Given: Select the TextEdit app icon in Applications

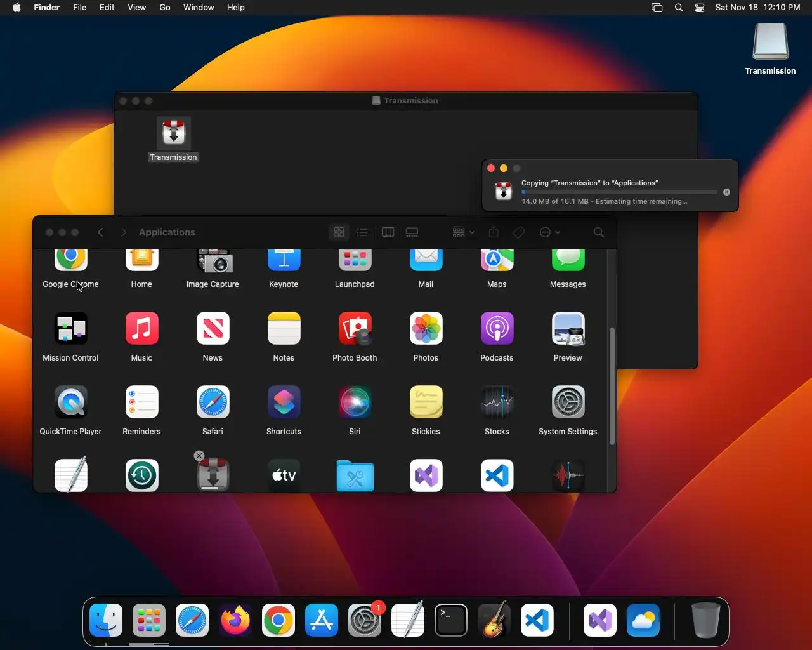Looking at the screenshot, I should [70, 475].
